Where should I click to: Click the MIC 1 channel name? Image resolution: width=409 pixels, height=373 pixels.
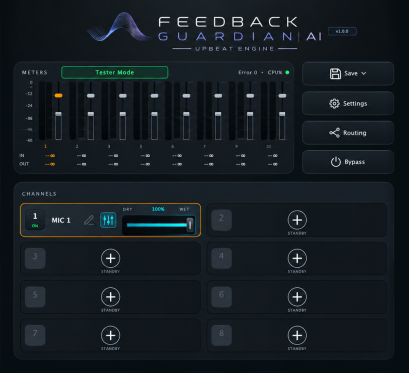[61, 220]
